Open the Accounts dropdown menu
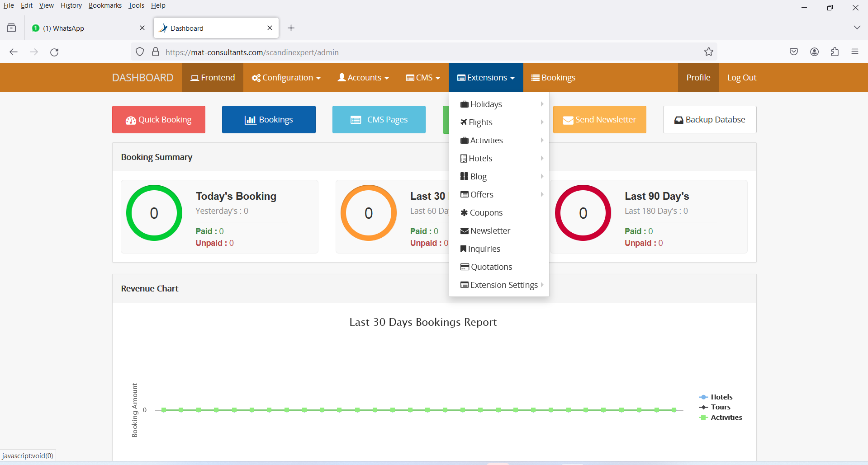868x465 pixels. click(x=363, y=78)
